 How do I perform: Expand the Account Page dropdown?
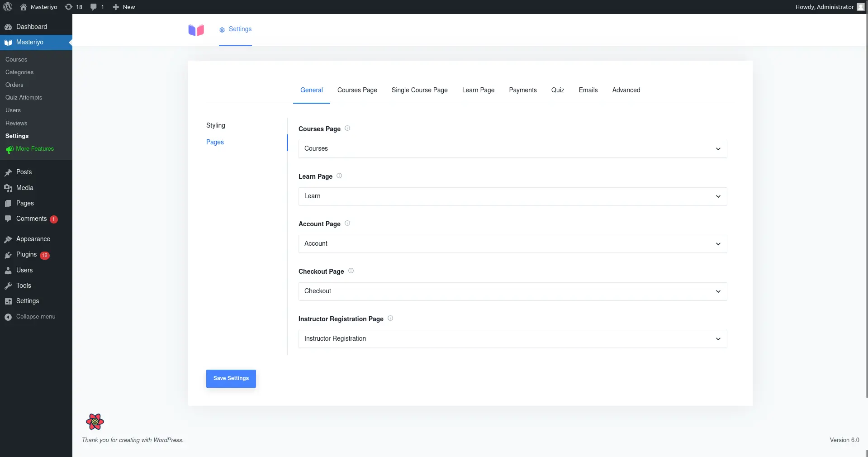click(512, 244)
